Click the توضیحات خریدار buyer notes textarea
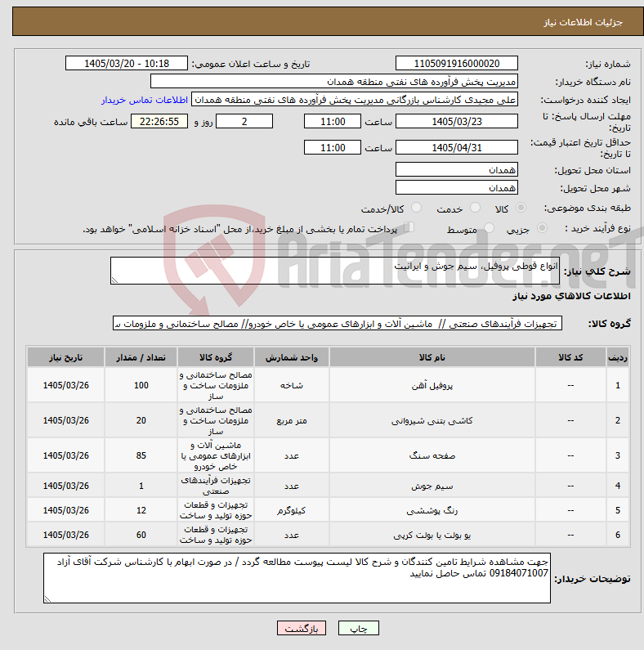The height and width of the screenshot is (650, 644). [297, 578]
